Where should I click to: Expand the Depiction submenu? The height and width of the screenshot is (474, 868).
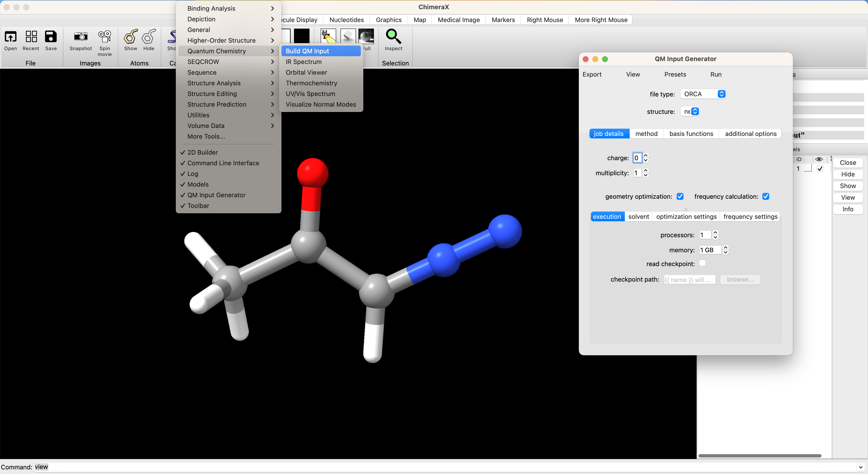point(228,19)
